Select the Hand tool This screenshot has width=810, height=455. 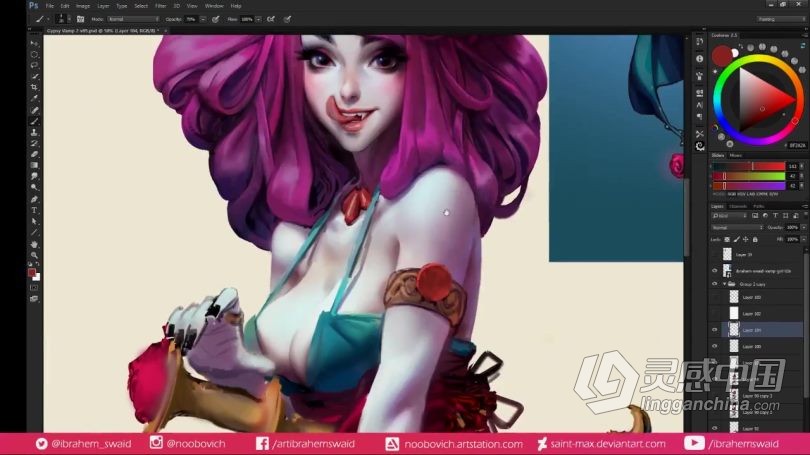click(34, 244)
